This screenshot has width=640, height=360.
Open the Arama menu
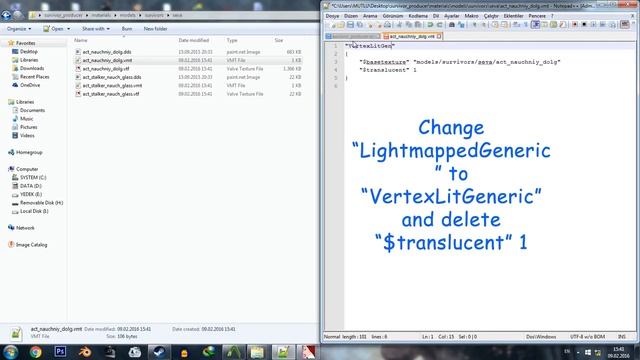click(370, 16)
